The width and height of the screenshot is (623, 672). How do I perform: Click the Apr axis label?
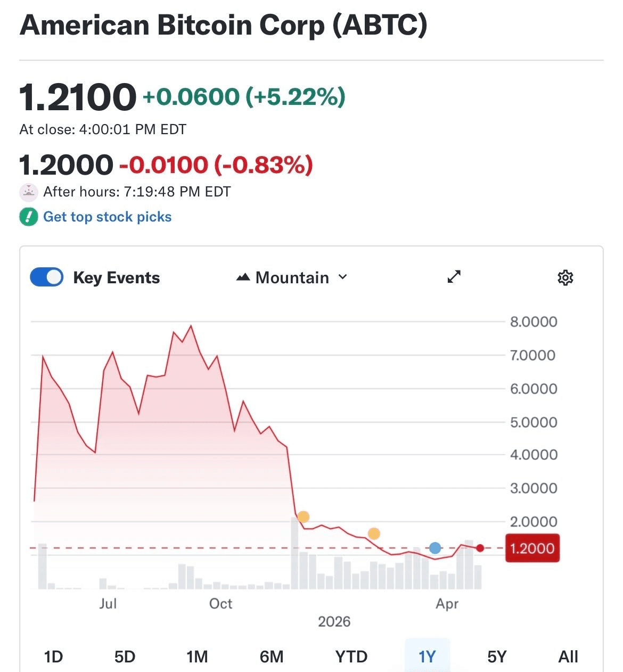(x=447, y=604)
